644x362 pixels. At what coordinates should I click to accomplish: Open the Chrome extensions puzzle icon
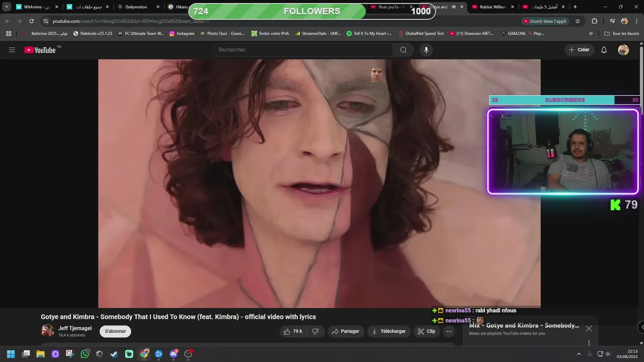[x=594, y=21]
